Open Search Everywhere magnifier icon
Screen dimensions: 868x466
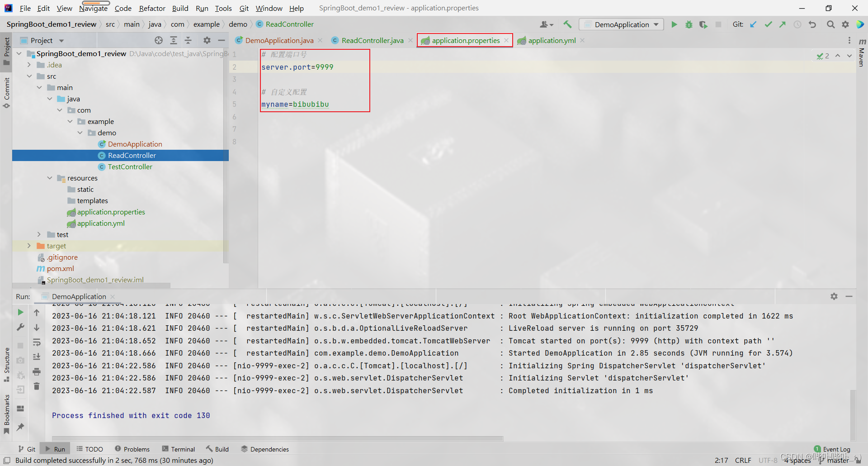(830, 24)
